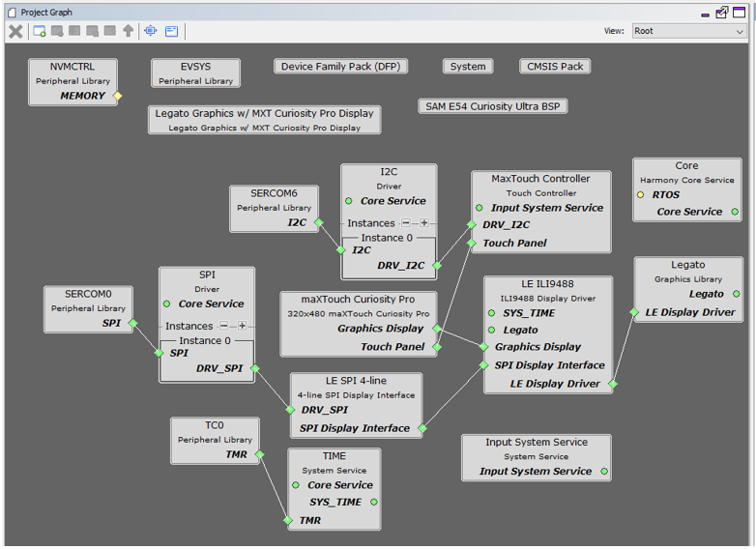Viewport: 756px width, 549px height.
Task: Click LE SPI 4-line SPI Display Interface diamond
Action: tap(422, 428)
